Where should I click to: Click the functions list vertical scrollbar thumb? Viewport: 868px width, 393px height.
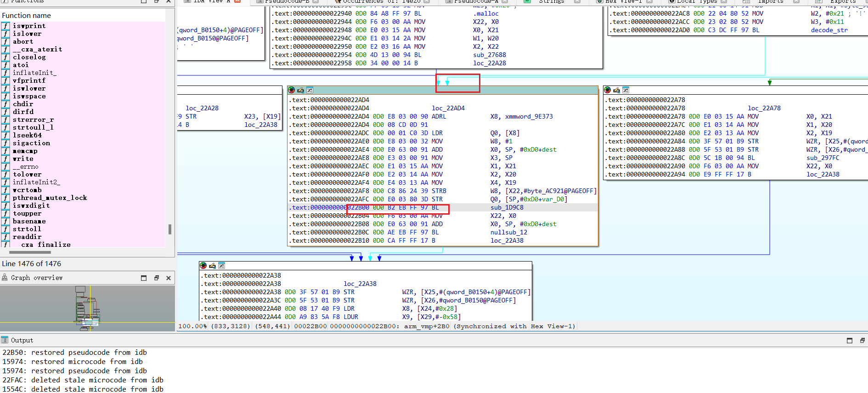[x=170, y=229]
